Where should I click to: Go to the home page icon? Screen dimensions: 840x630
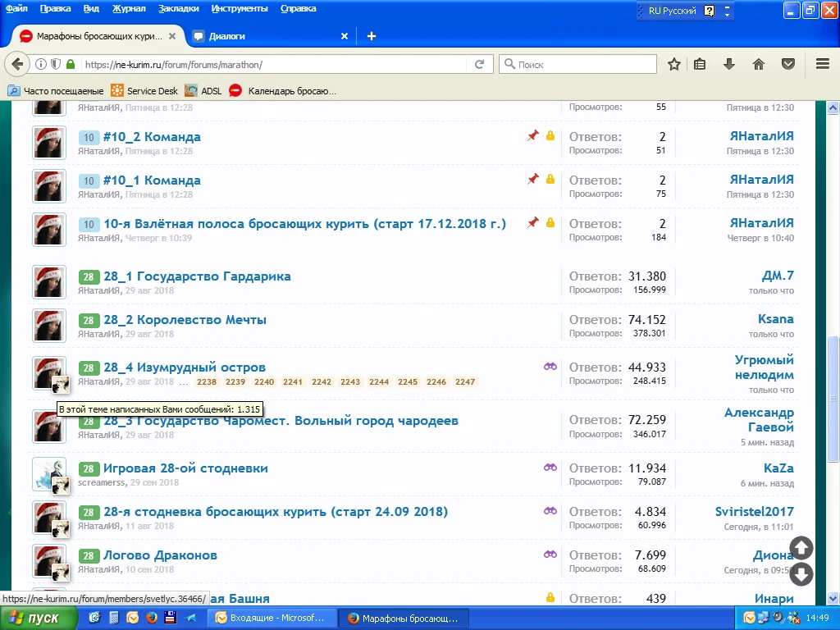759,64
